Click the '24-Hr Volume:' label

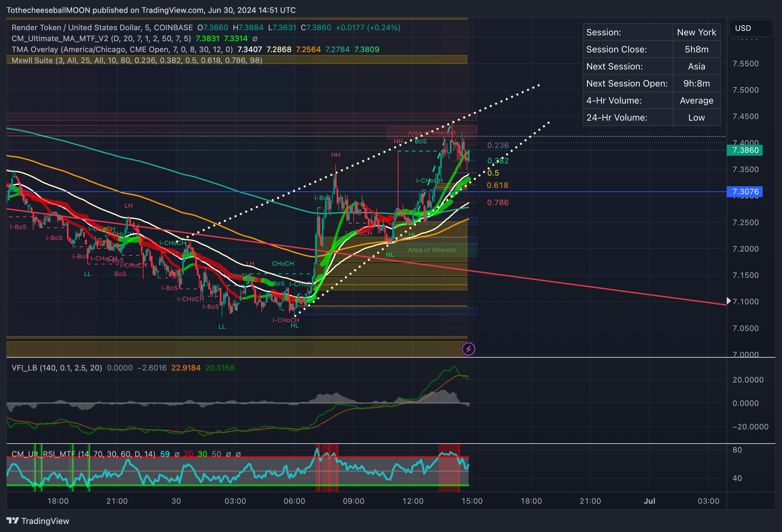click(x=617, y=118)
